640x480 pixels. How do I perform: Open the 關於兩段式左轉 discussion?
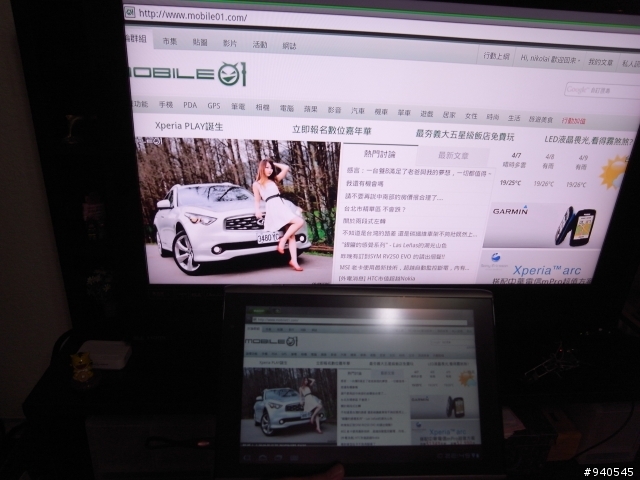364,221
